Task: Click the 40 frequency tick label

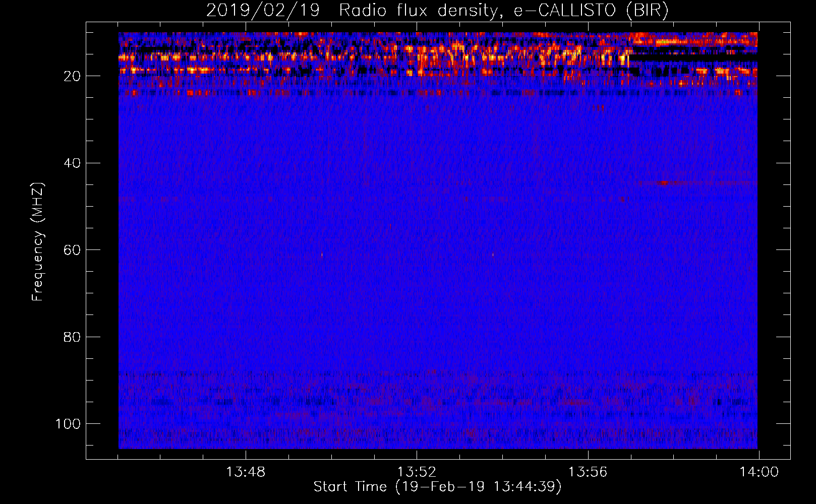Action: pos(72,163)
